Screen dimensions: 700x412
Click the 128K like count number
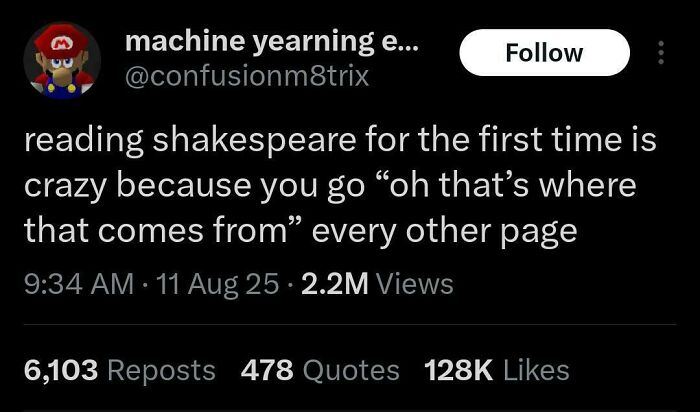pos(457,370)
